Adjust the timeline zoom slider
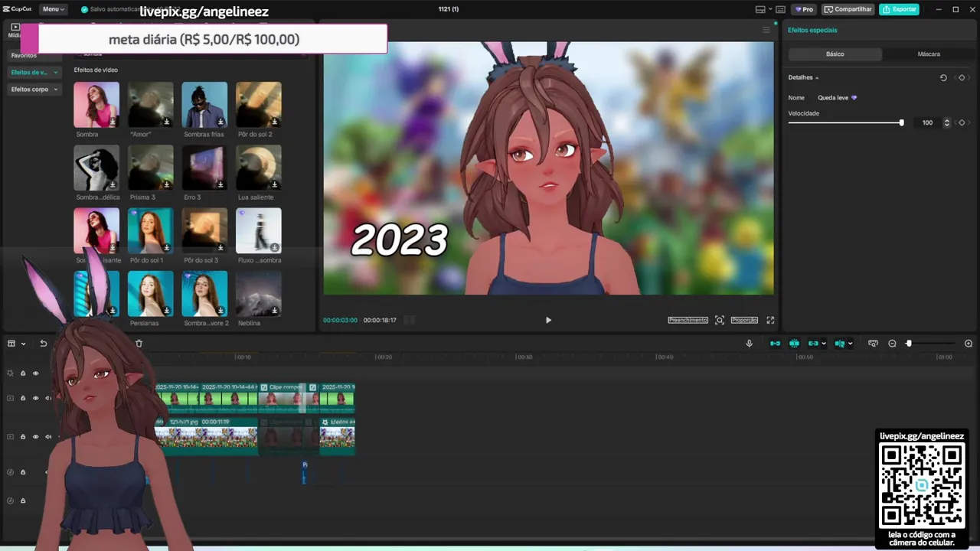The width and height of the screenshot is (980, 551). tap(930, 344)
